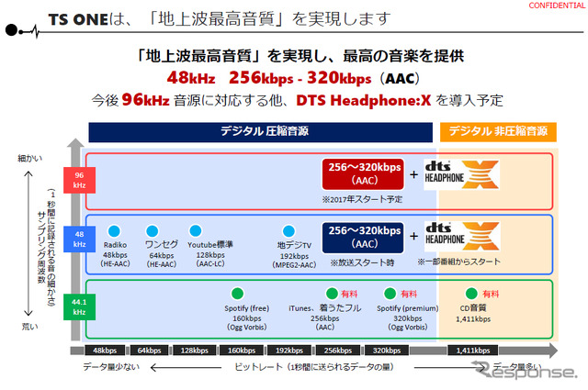Click the 地デジTV 192kbps (MPEG2-AAC) text
The width and height of the screenshot is (588, 390).
click(x=294, y=255)
